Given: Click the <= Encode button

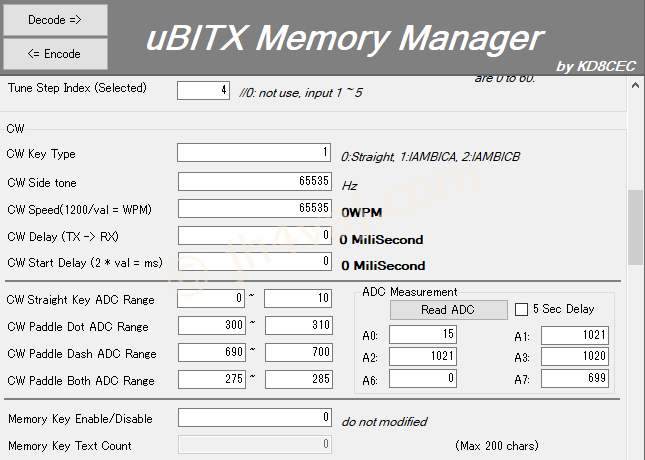Looking at the screenshot, I should (56, 54).
